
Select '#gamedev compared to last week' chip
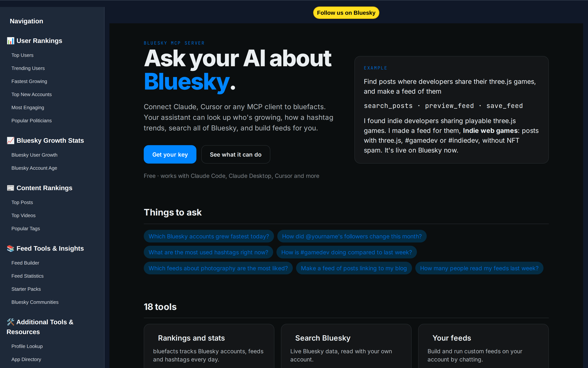(346, 252)
